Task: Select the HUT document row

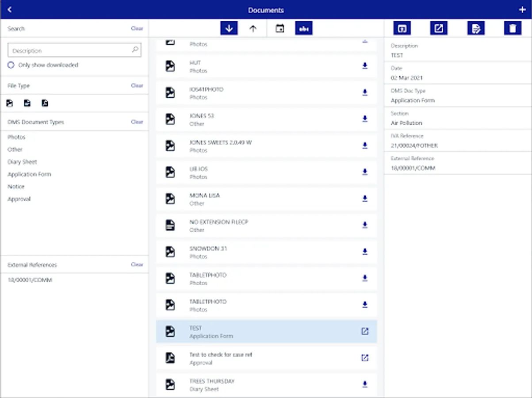Action: click(267, 66)
